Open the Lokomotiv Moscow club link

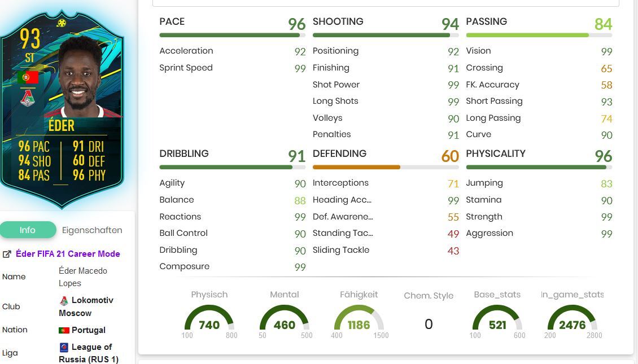coord(86,306)
